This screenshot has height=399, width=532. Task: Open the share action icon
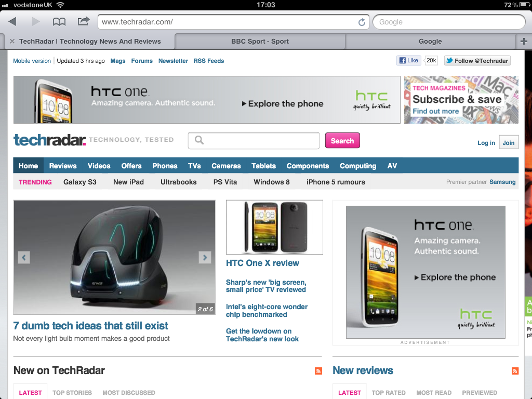tap(84, 21)
